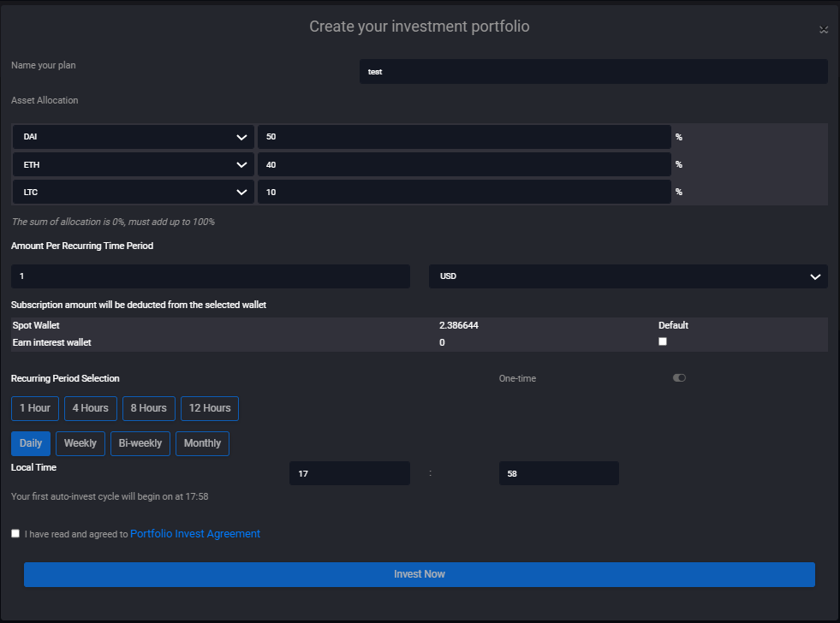The width and height of the screenshot is (840, 623).
Task: Choose the Bi-weekly recurring period
Action: [x=140, y=443]
